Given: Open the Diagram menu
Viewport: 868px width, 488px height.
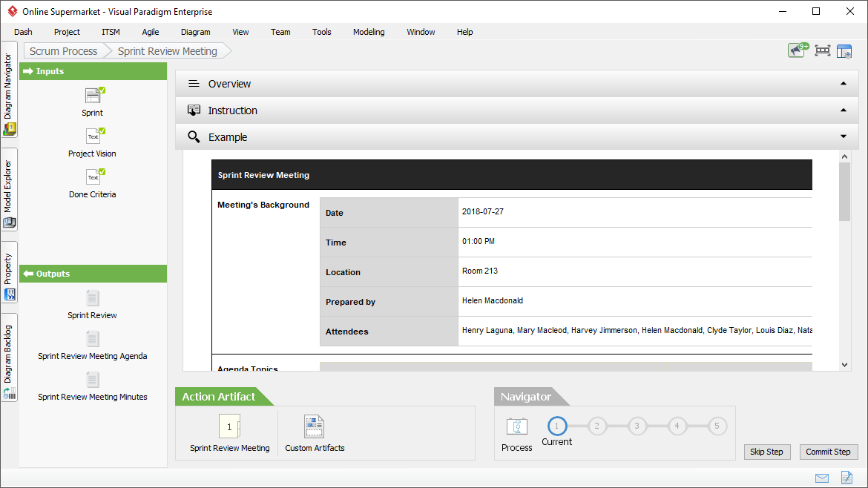Looking at the screenshot, I should point(195,32).
